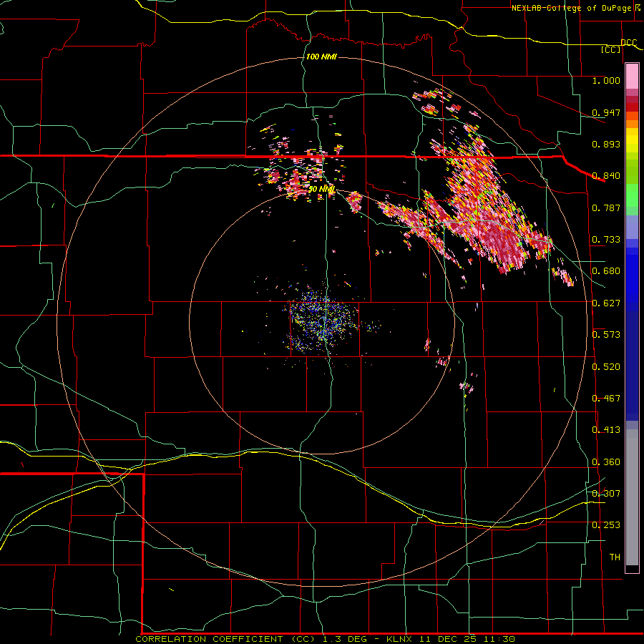Pick the gray bottom segment of color scale
This screenshot has height=644, width=644.
[632, 497]
